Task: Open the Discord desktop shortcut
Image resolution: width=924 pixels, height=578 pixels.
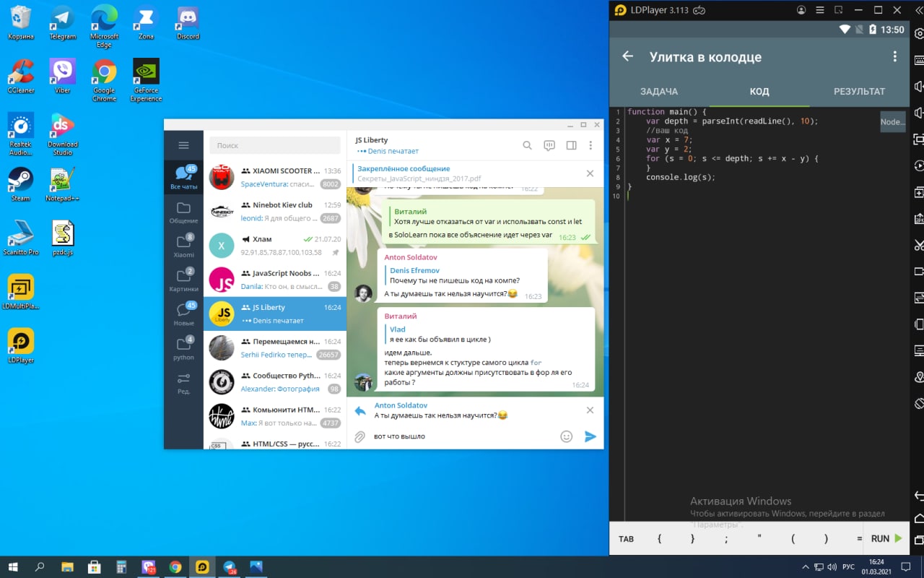Action: click(x=188, y=23)
